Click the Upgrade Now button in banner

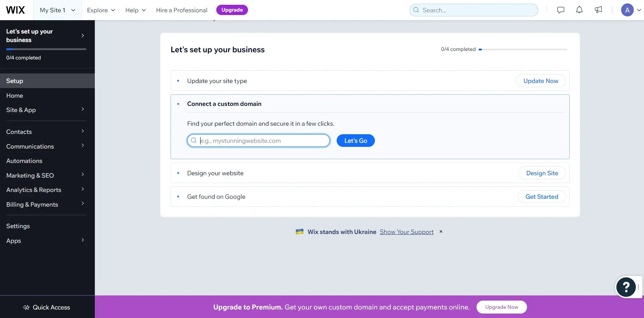[501, 307]
